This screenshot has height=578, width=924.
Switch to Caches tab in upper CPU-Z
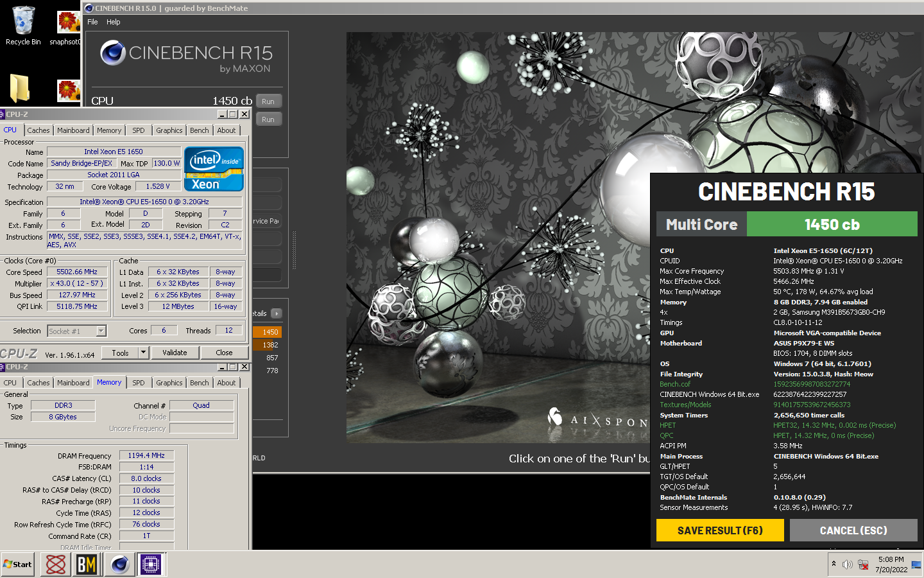38,130
